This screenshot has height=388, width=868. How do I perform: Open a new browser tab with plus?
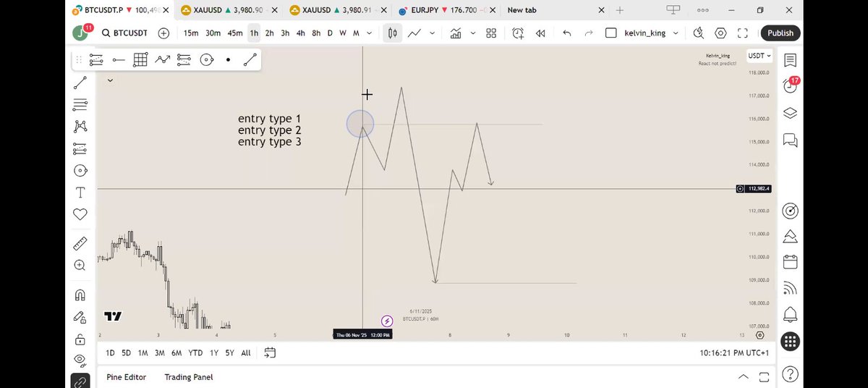(619, 10)
